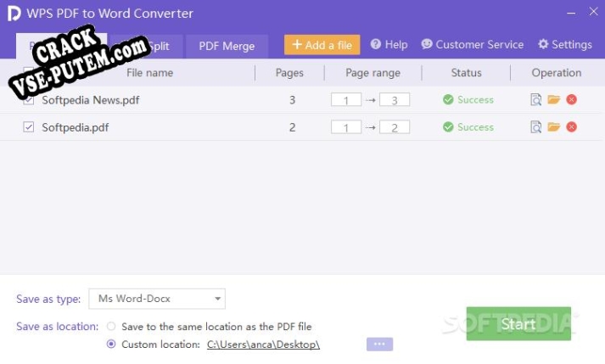The width and height of the screenshot is (605, 364).
Task: Remove Softpedia News.pdf from the list
Action: click(x=571, y=99)
